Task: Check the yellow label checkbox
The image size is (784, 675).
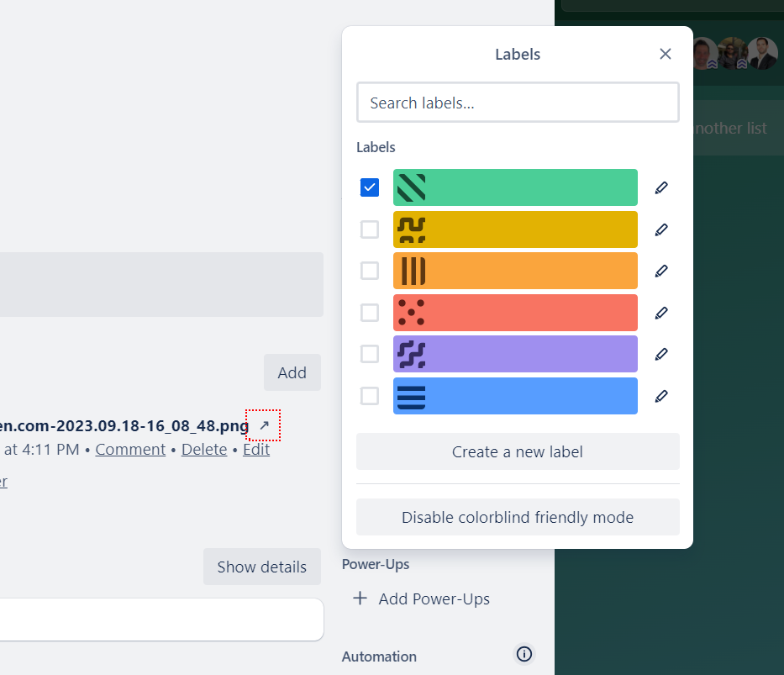Action: (370, 229)
